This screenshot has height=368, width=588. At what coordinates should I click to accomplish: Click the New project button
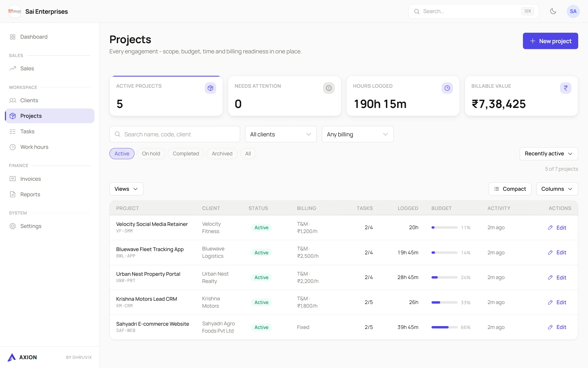pos(550,41)
